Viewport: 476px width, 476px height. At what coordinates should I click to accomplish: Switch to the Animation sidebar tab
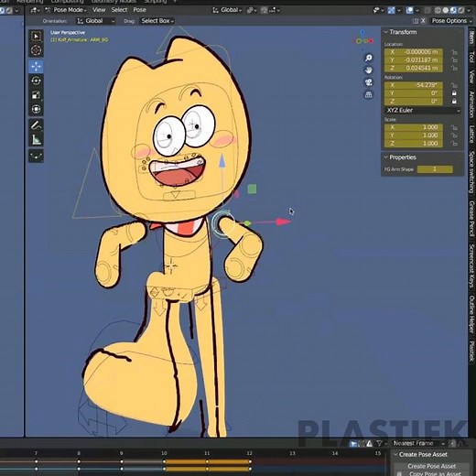coord(471,104)
